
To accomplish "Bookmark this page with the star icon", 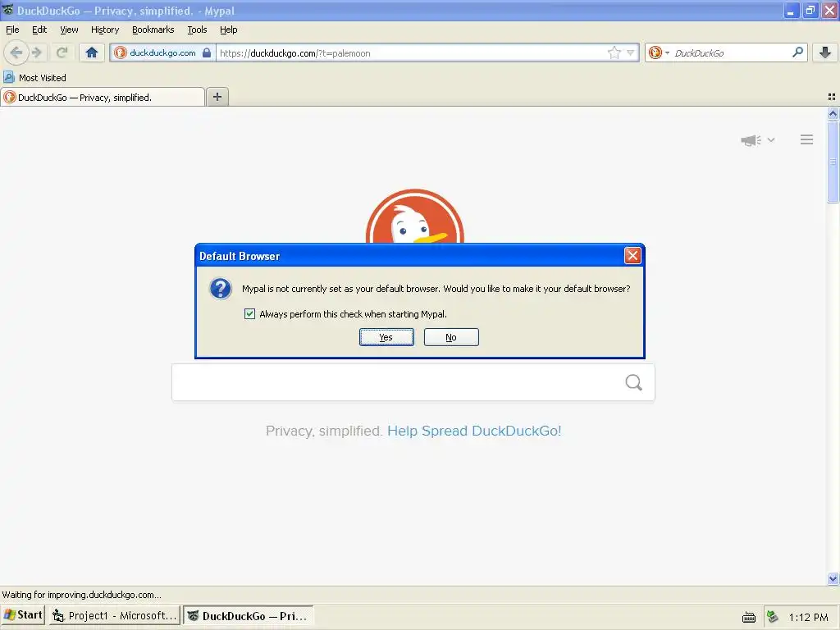I will pos(614,52).
